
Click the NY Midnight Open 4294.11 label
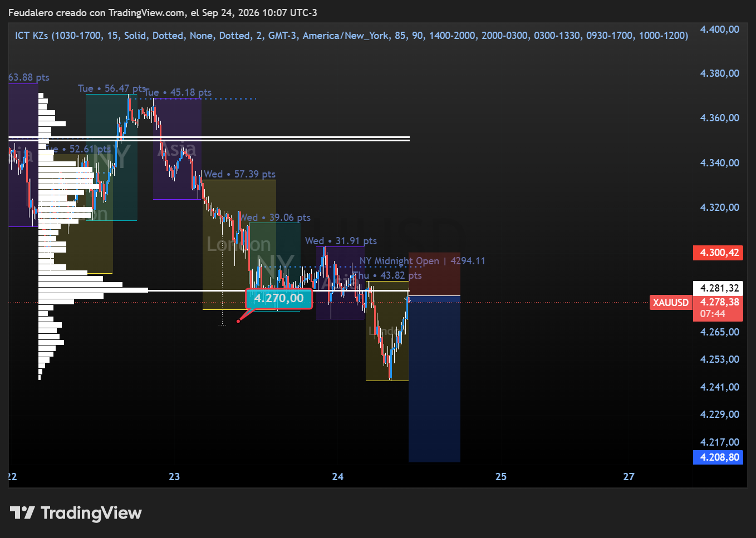point(422,261)
